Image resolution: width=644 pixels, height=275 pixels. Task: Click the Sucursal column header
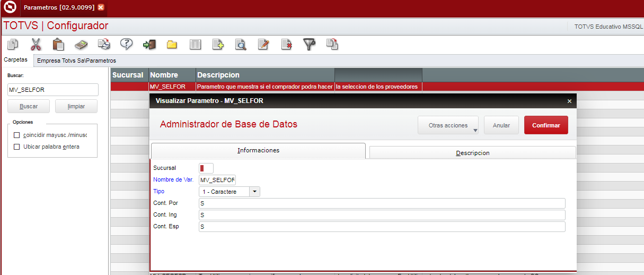130,75
